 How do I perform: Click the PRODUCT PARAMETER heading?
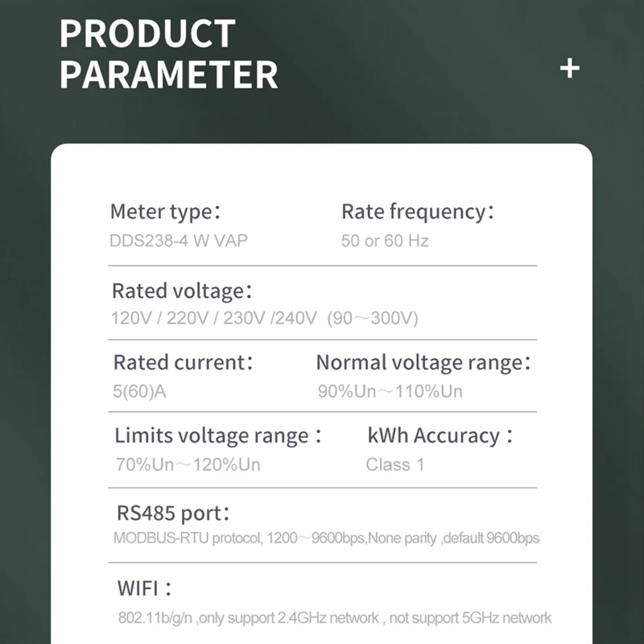pyautogui.click(x=168, y=54)
